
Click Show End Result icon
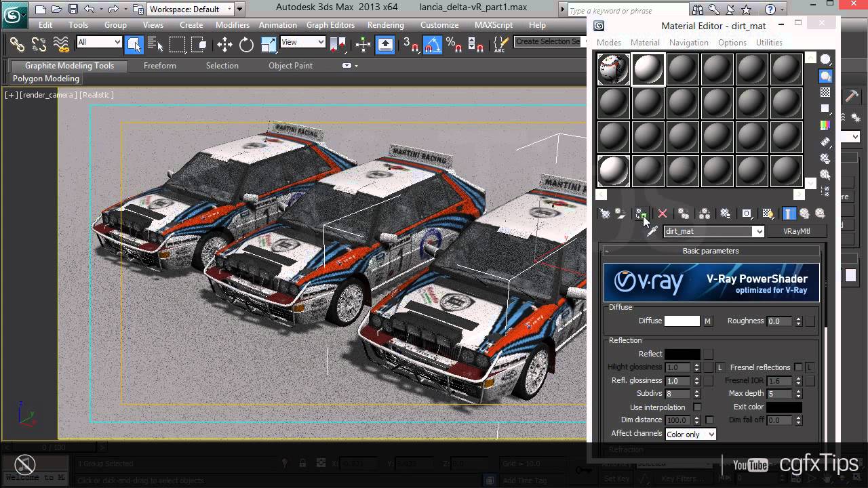(789, 213)
